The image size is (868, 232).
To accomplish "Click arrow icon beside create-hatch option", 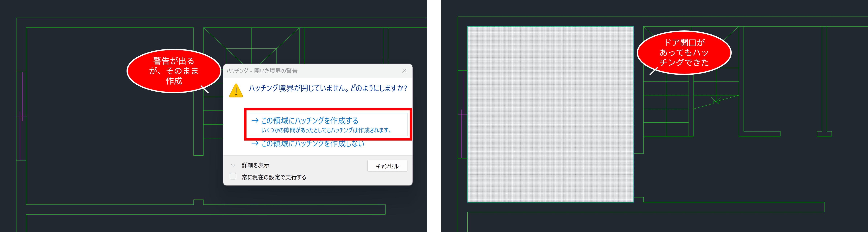I will click(255, 120).
